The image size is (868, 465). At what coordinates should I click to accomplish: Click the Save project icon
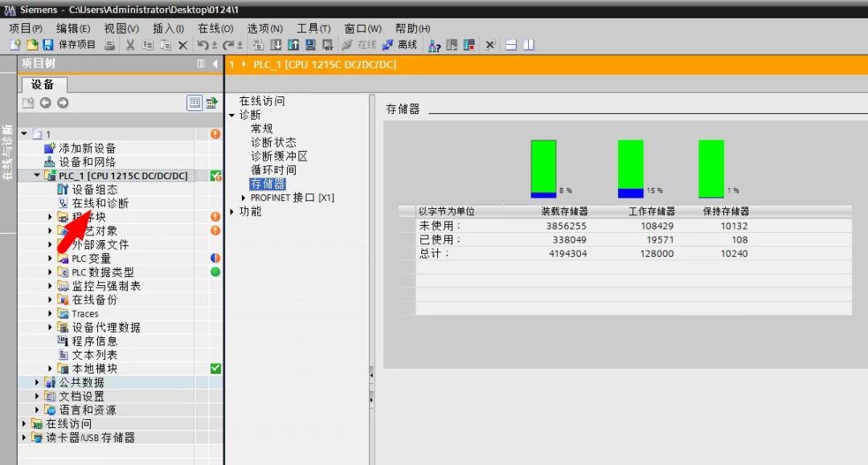47,45
